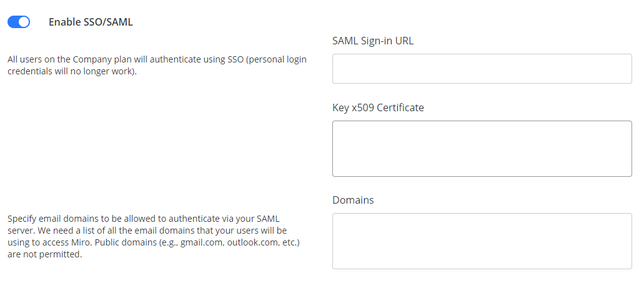The width and height of the screenshot is (644, 283).
Task: Click the "SAML Sign-in URL" field label
Action: point(372,41)
